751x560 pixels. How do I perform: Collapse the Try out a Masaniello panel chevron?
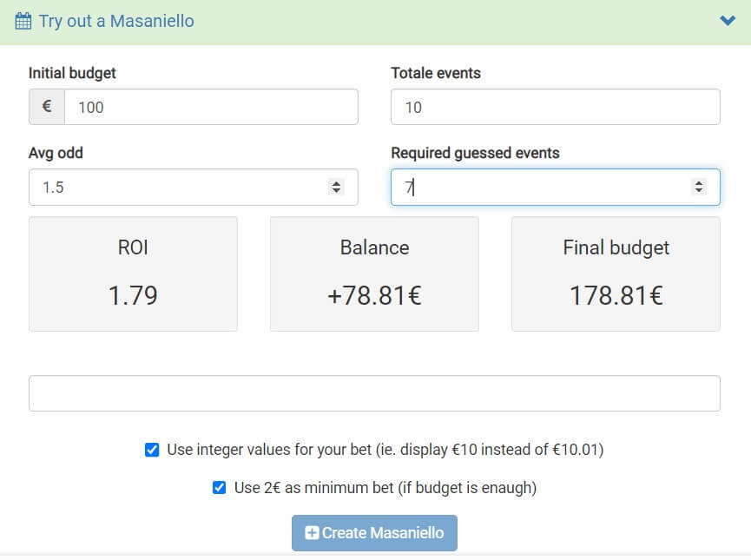coord(728,21)
